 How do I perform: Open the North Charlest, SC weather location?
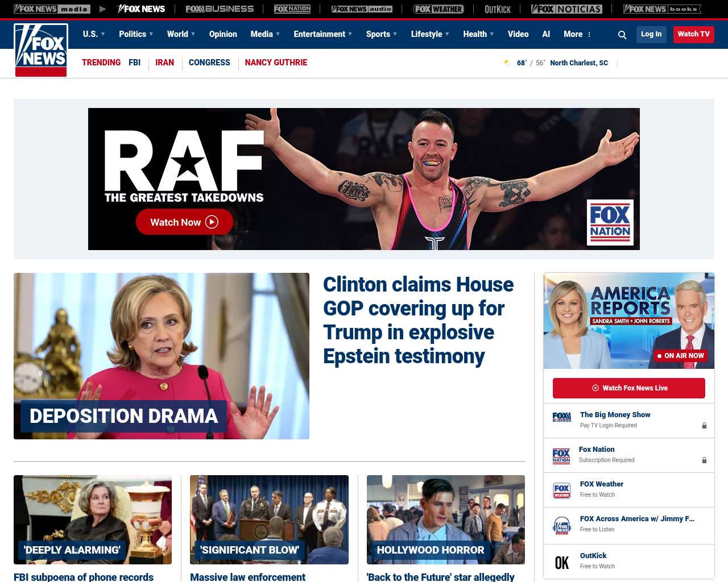tap(579, 63)
